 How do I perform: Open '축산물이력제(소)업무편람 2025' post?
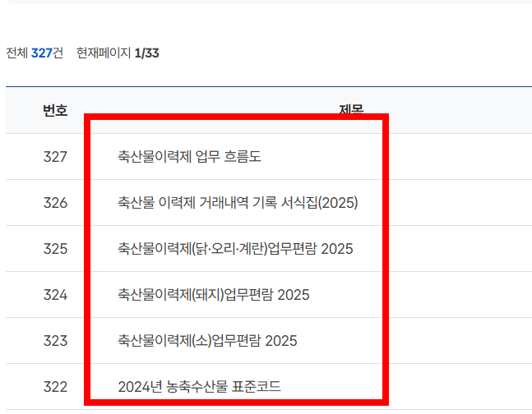click(207, 341)
